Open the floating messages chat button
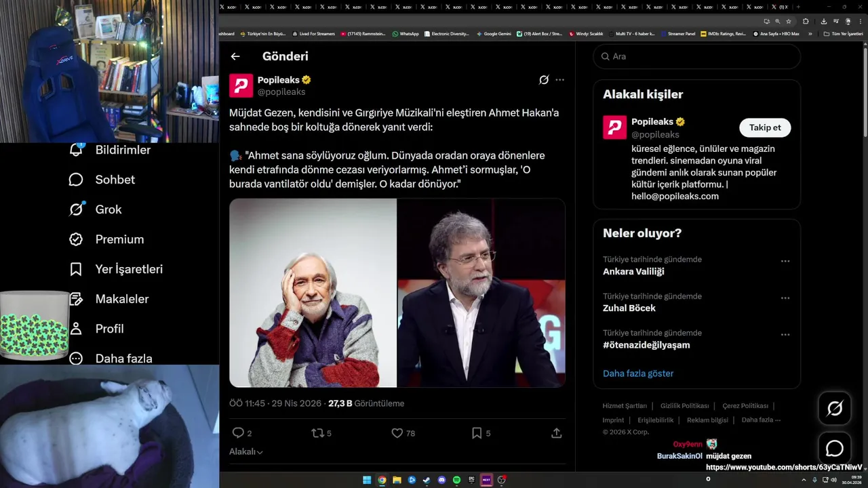The image size is (868, 488). coord(835,449)
